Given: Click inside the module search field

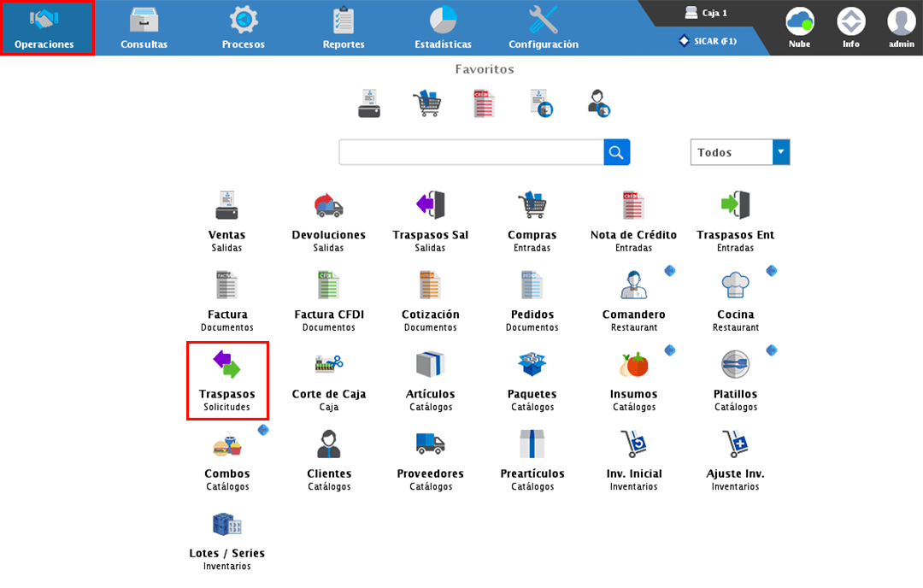Looking at the screenshot, I should [x=471, y=152].
